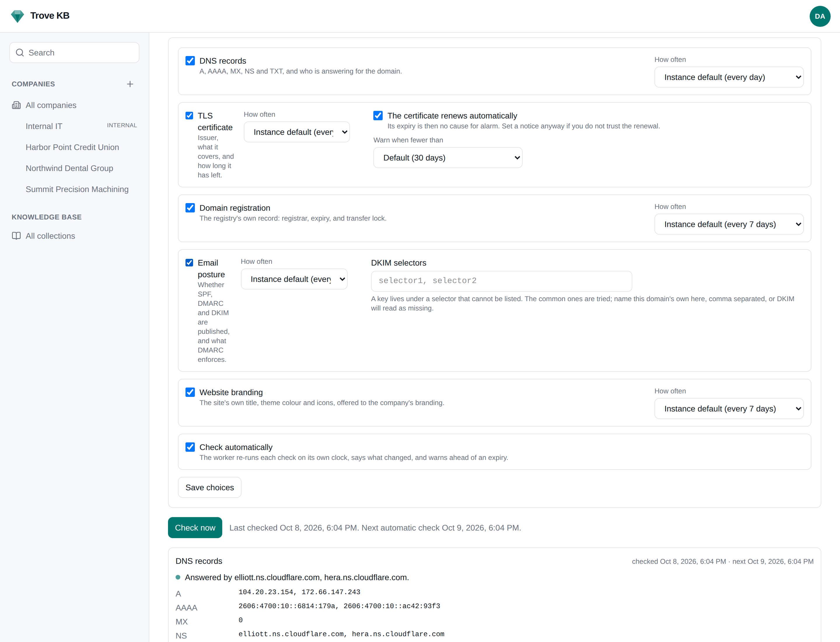Click the INTERNAL badge beside Internal IT
840x642 pixels.
point(122,125)
